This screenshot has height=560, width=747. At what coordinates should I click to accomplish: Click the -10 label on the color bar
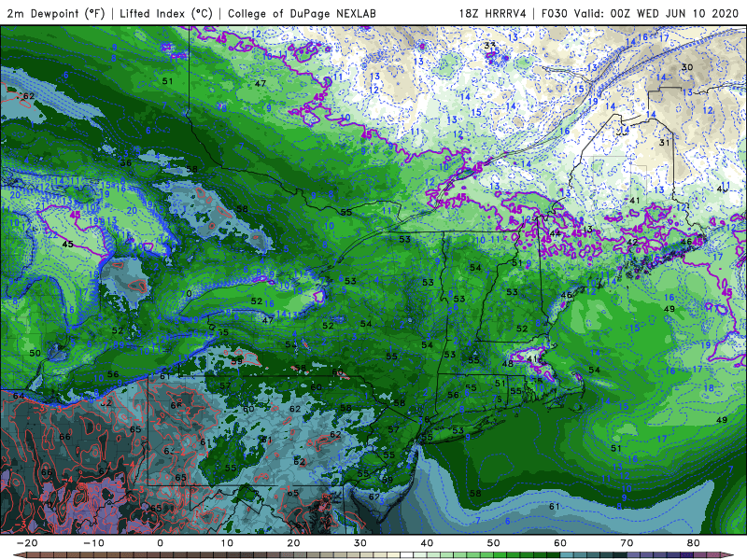pos(93,543)
